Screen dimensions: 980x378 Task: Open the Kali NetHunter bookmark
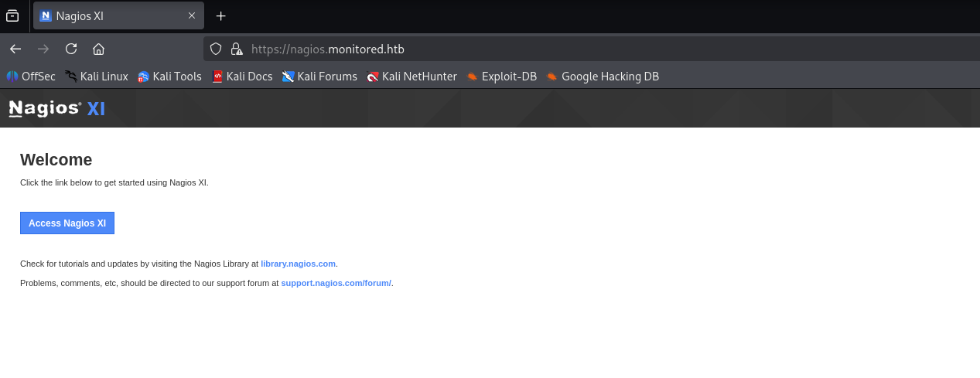click(411, 76)
